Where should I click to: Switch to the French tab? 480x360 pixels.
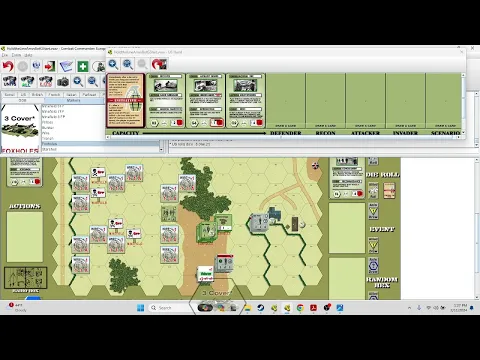(x=54, y=95)
